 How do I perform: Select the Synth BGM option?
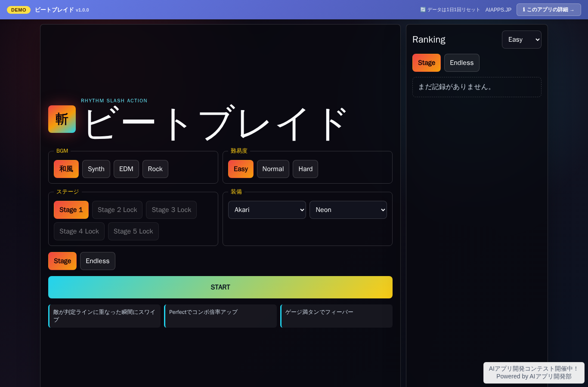[96, 169]
